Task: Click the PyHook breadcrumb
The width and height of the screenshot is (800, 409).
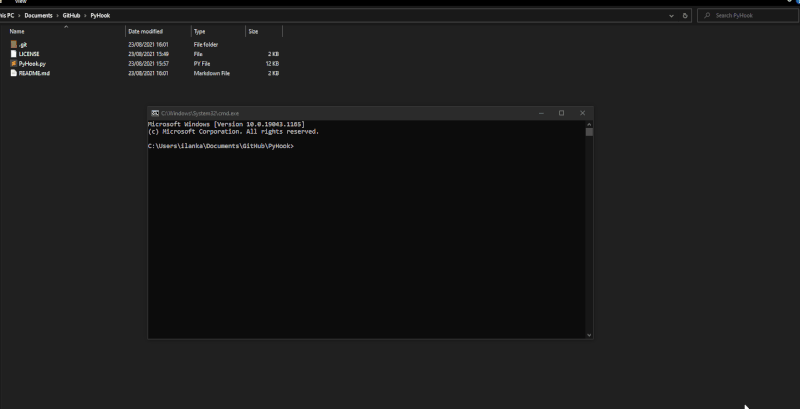Action: (100, 15)
